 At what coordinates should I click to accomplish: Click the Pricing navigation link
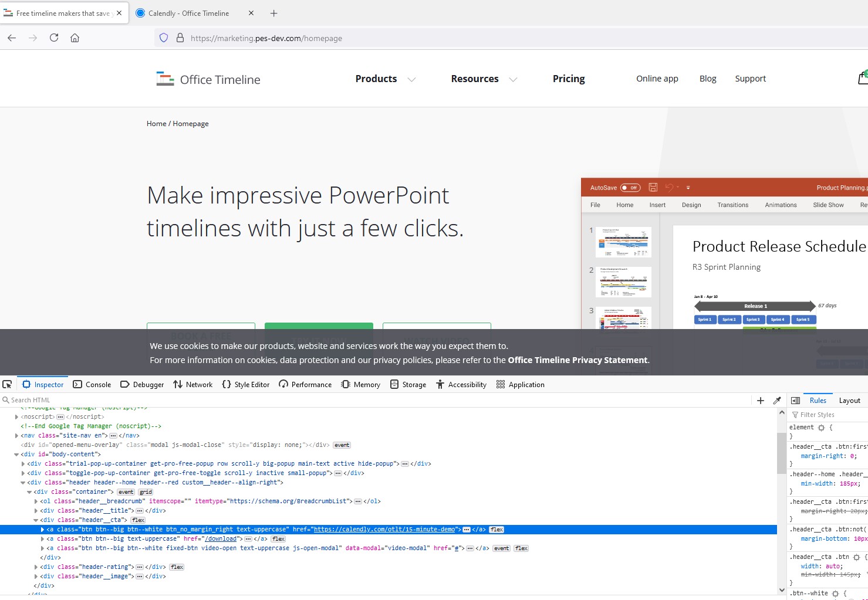pyautogui.click(x=568, y=79)
